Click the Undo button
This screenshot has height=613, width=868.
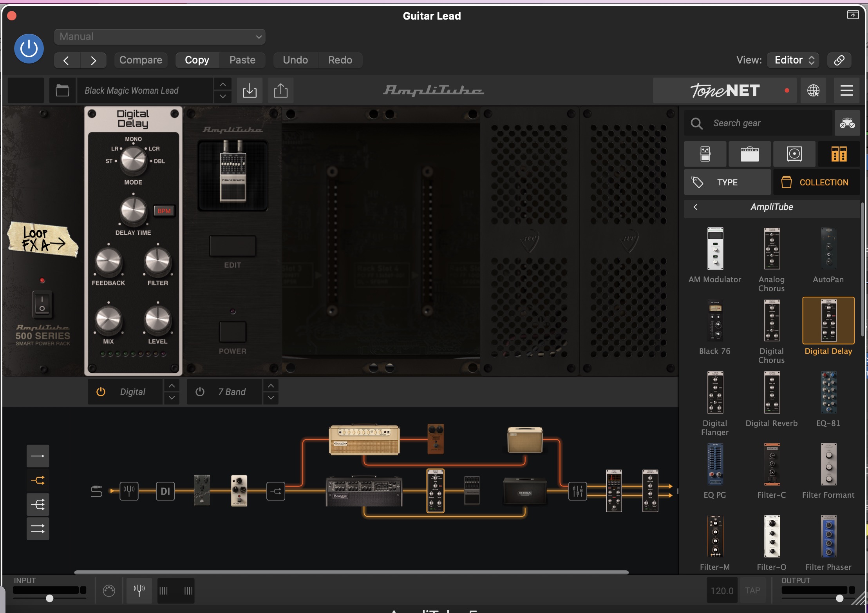coord(295,60)
